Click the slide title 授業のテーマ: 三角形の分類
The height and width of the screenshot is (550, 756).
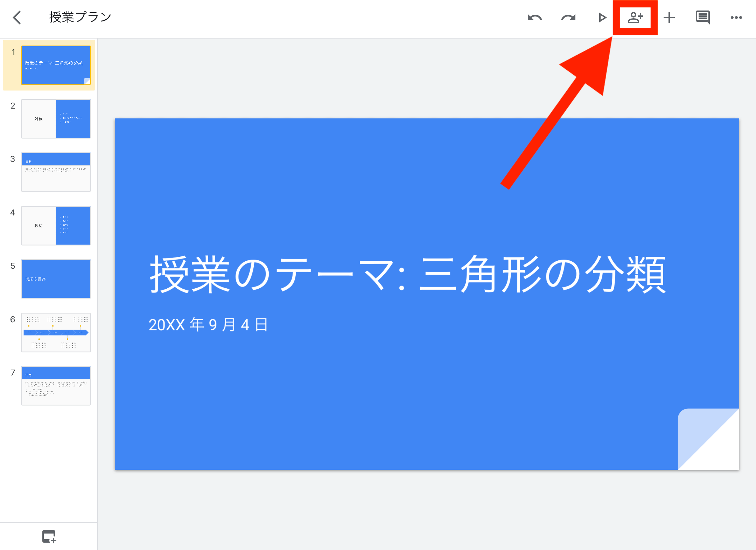(x=407, y=274)
